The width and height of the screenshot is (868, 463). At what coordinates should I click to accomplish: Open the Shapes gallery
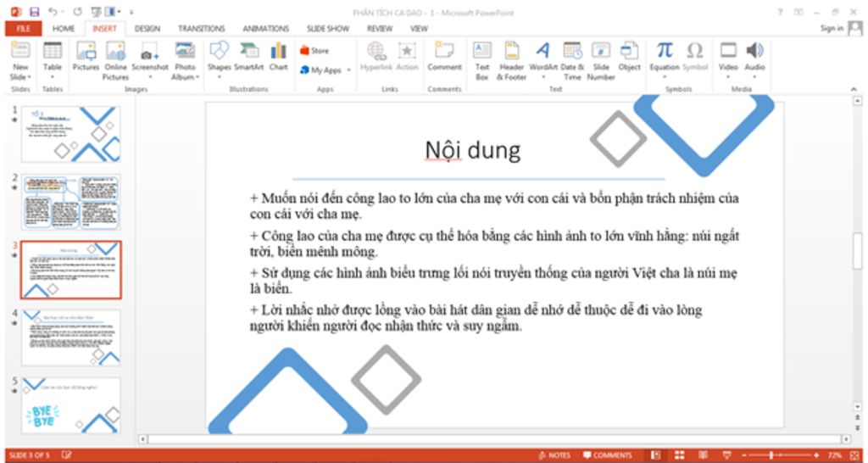(x=220, y=61)
